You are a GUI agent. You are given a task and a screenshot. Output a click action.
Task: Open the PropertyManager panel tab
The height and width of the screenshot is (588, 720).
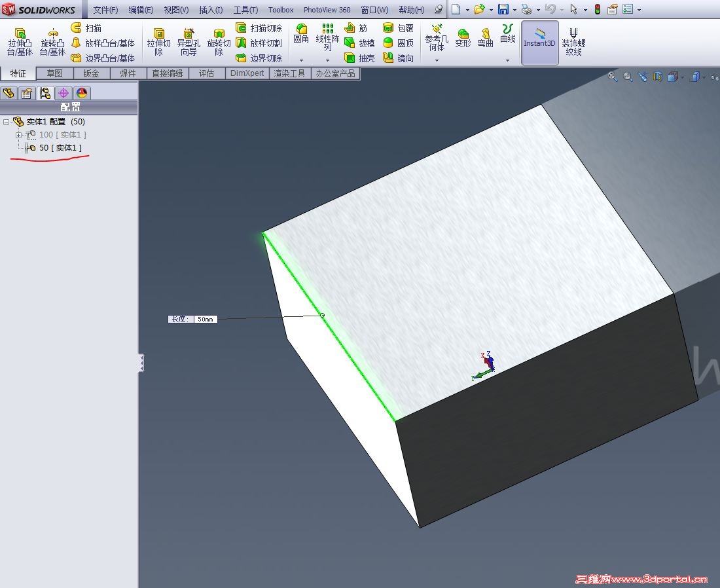(27, 93)
